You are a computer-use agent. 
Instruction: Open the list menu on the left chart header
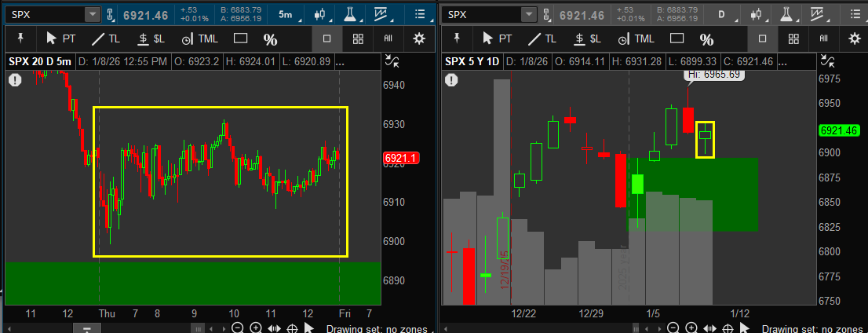click(420, 14)
